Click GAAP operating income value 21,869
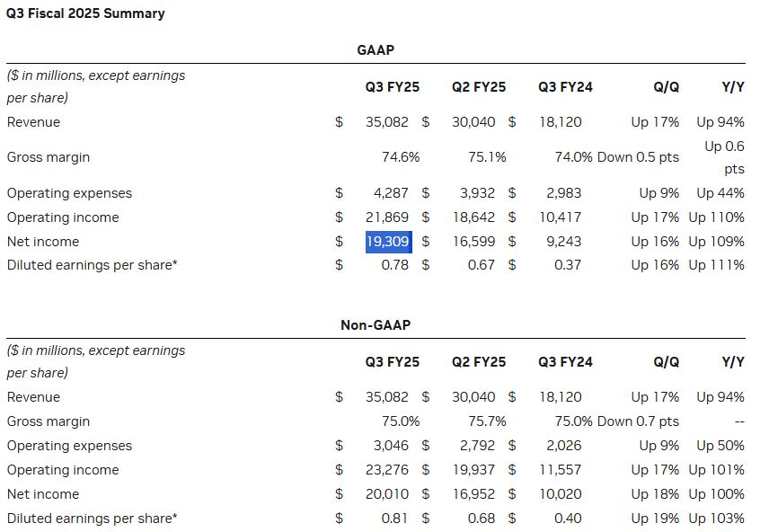The width and height of the screenshot is (760, 532). pos(390,217)
